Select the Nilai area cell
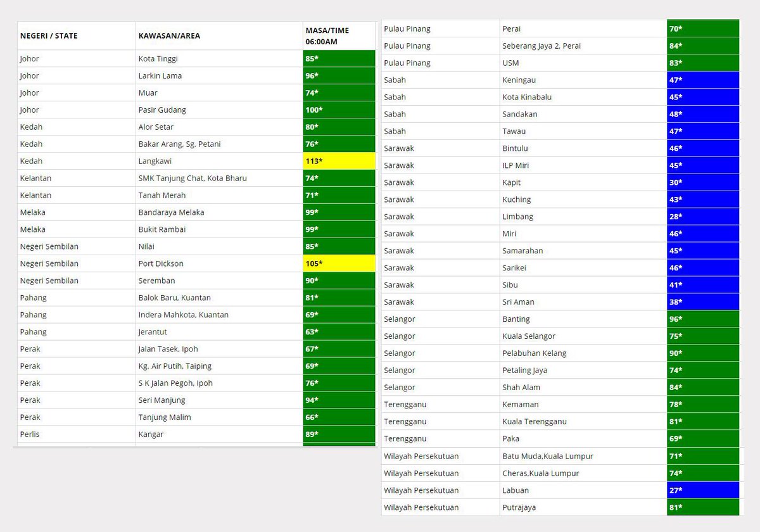The height and width of the screenshot is (532, 760). [219, 247]
